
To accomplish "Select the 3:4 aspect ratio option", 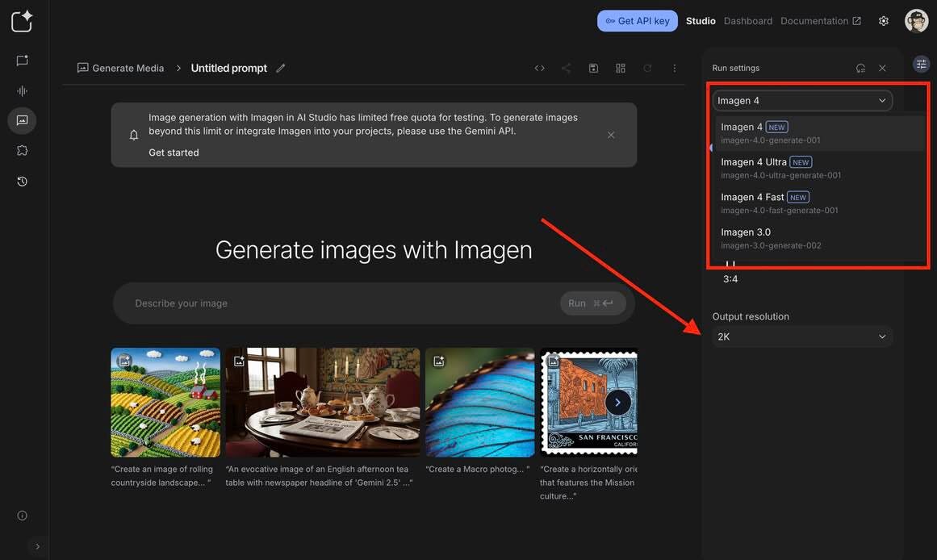I will (x=730, y=278).
